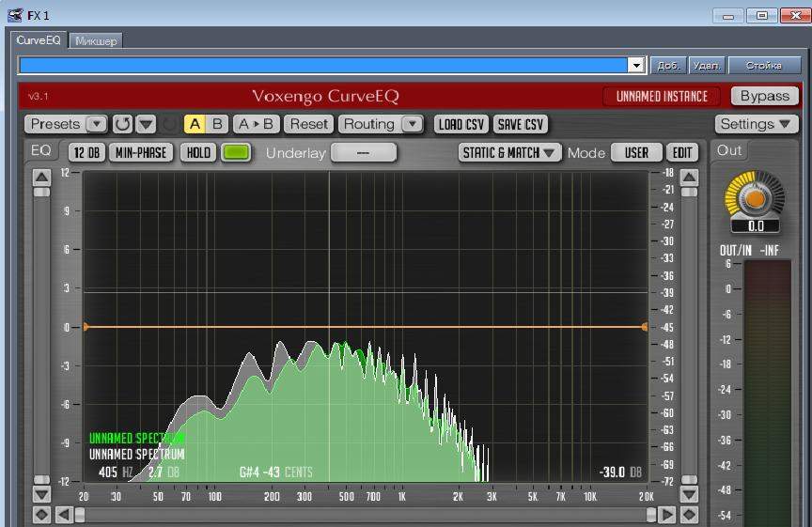Click the down arrow on right vertical scroller
This screenshot has height=527, width=812.
click(689, 494)
